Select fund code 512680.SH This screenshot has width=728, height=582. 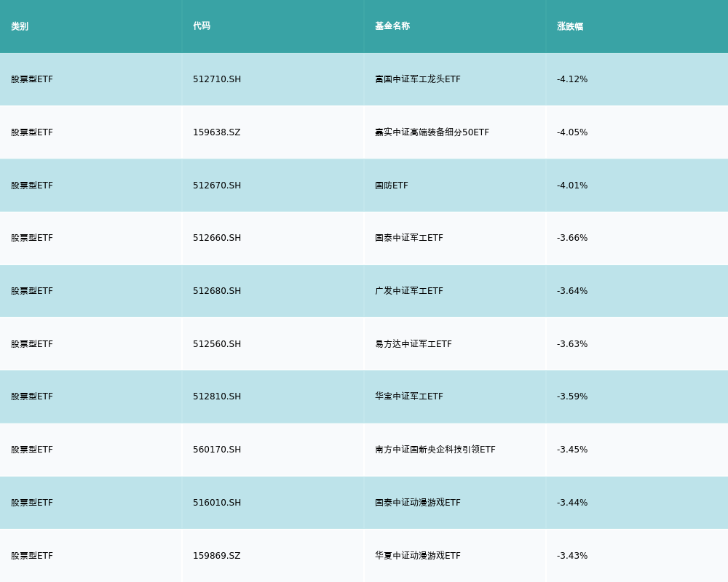tap(217, 291)
